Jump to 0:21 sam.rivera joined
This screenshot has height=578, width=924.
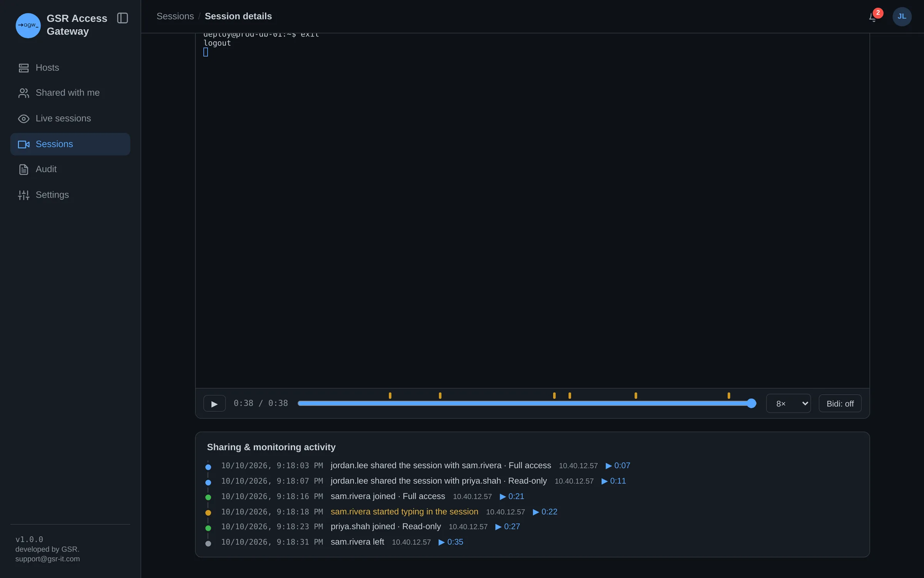click(512, 496)
